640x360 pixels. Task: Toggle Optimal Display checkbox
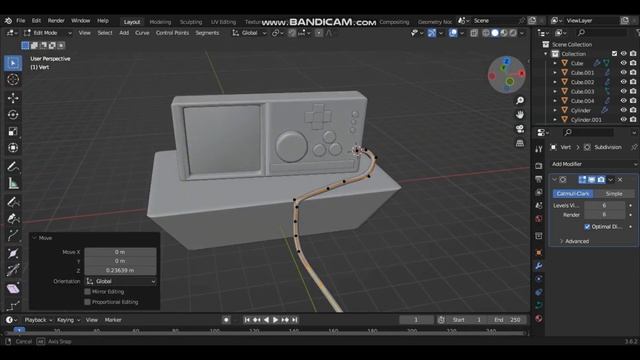587,227
